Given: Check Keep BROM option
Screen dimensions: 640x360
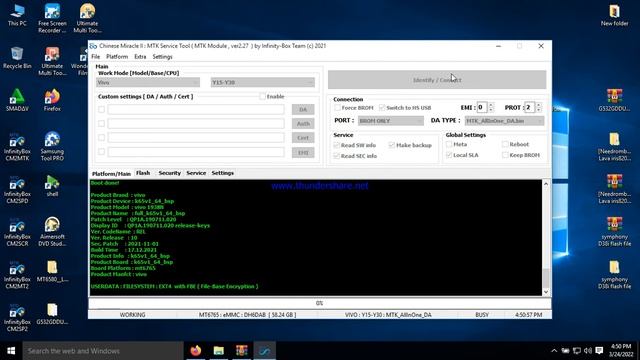Looking at the screenshot, I should click(505, 155).
